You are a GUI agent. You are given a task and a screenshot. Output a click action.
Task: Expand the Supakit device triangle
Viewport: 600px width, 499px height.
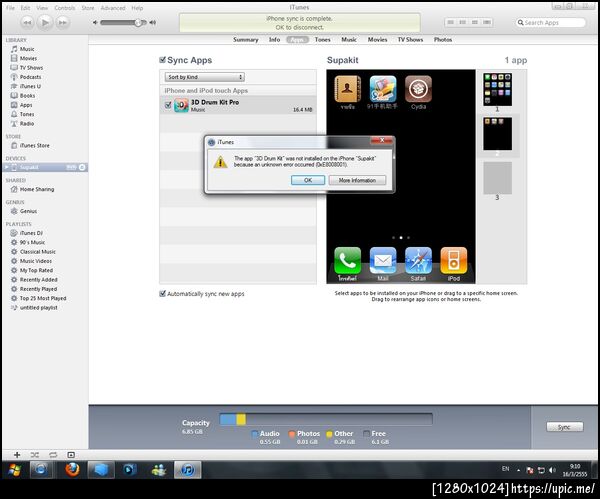(6, 167)
